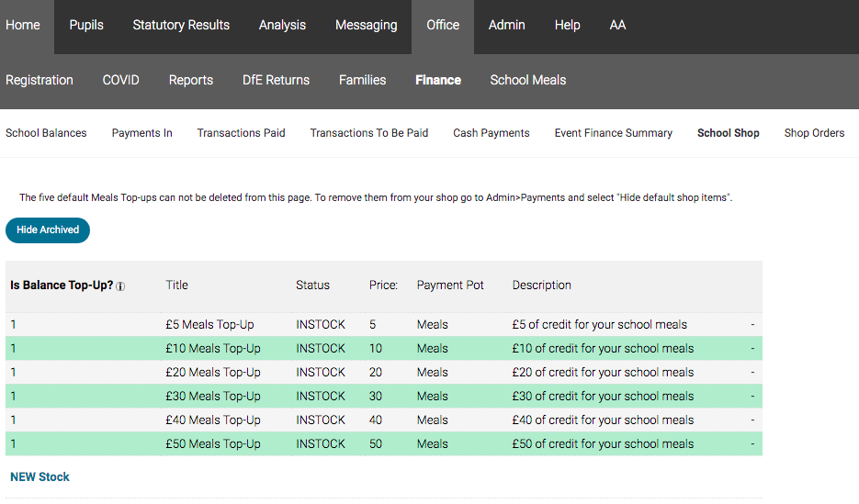Viewport: 859px width, 504px height.
Task: Go to the Statutory Results menu
Action: pos(181,25)
